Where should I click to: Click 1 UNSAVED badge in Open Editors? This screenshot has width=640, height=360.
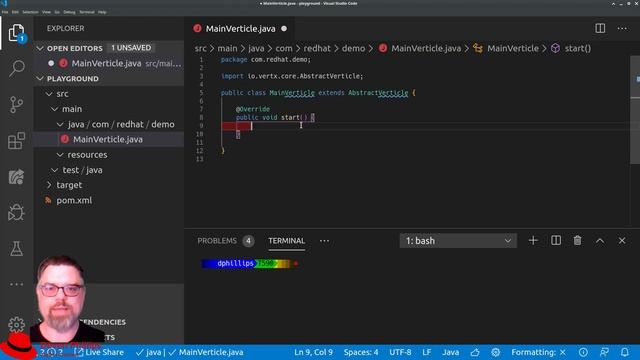pyautogui.click(x=131, y=48)
